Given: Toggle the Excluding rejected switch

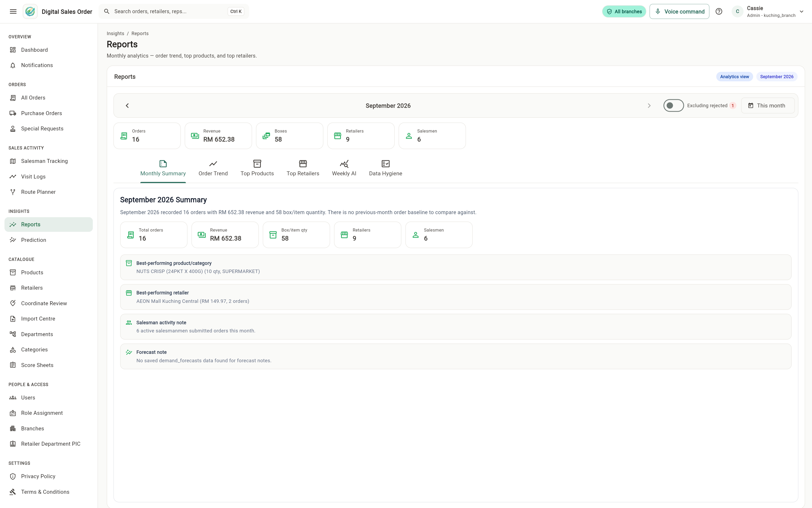Looking at the screenshot, I should tap(673, 106).
